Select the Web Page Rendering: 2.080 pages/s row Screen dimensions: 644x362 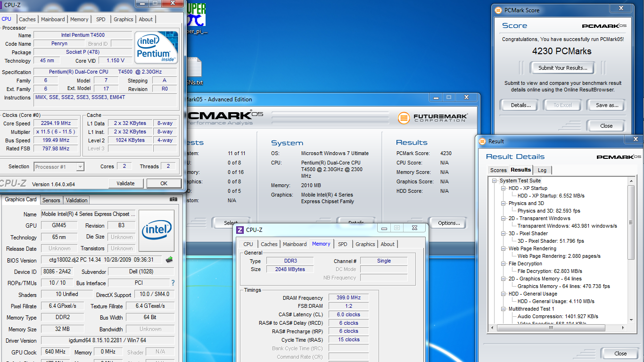click(559, 256)
